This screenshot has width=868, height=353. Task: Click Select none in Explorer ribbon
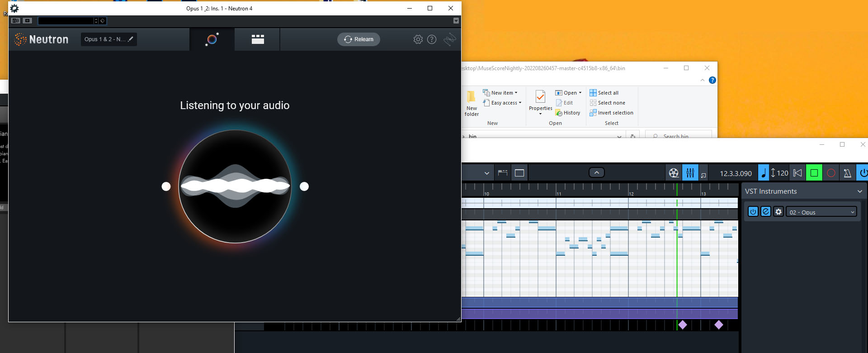tap(608, 103)
